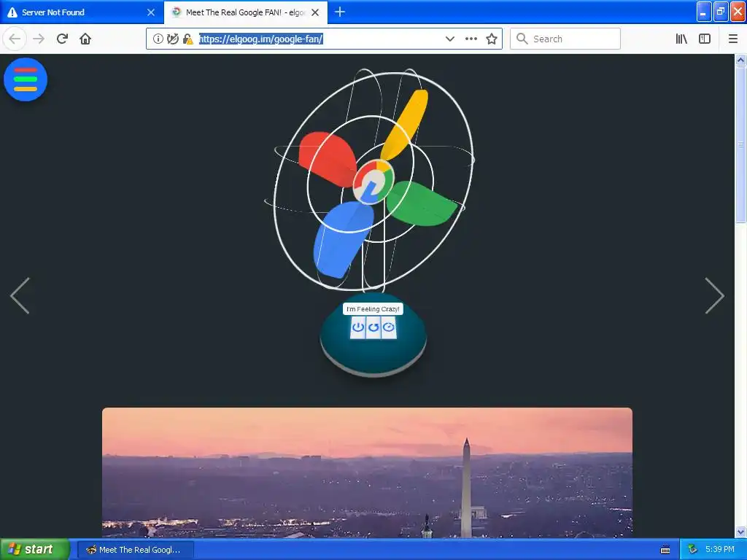
Task: Click the tracking protection shield icon
Action: [173, 39]
